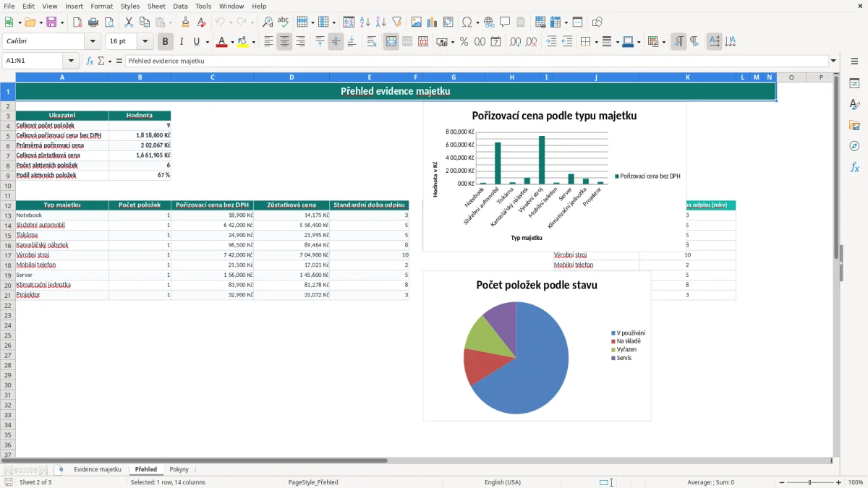
Task: Toggle right-to-left text direction
Action: pyautogui.click(x=694, y=42)
